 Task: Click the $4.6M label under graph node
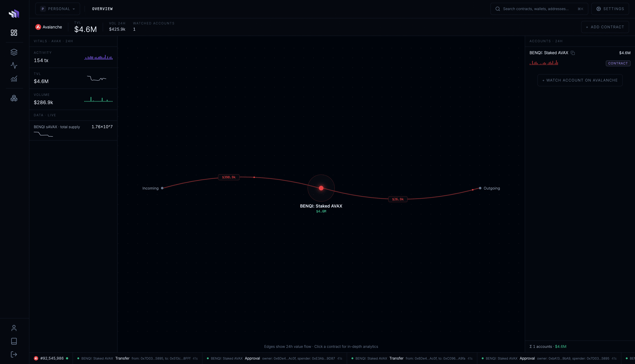(x=321, y=212)
